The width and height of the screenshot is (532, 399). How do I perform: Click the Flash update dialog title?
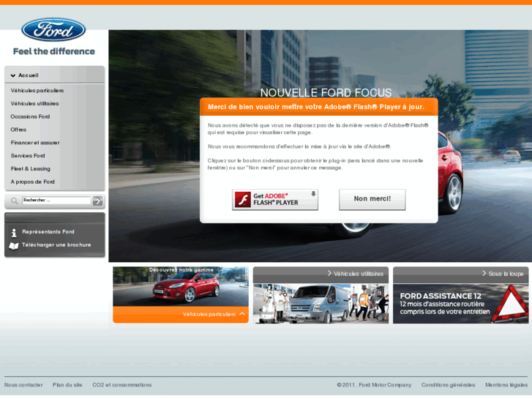[316, 107]
